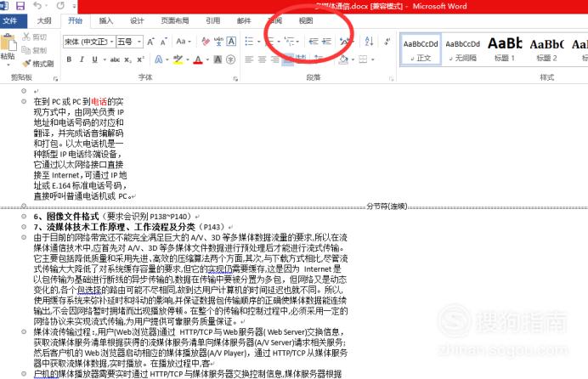
Task: Decrease the paragraph indent
Action: point(314,42)
